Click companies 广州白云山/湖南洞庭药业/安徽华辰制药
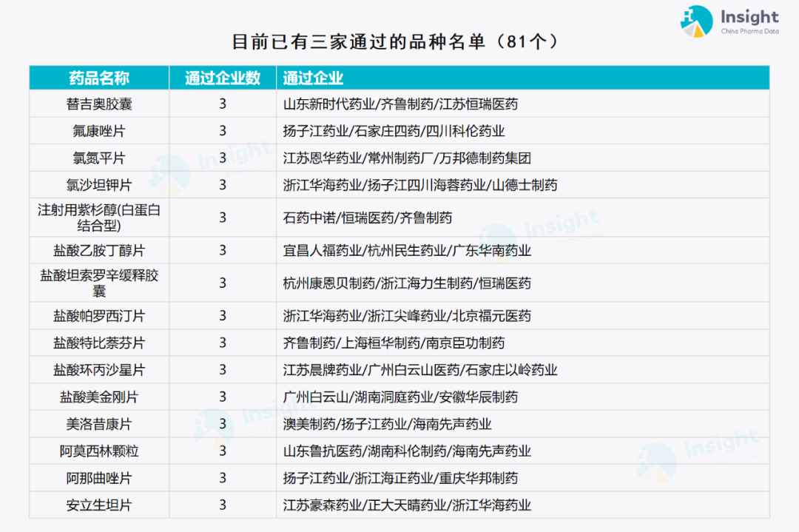Viewport: 799px width, 532px height. pos(400,397)
